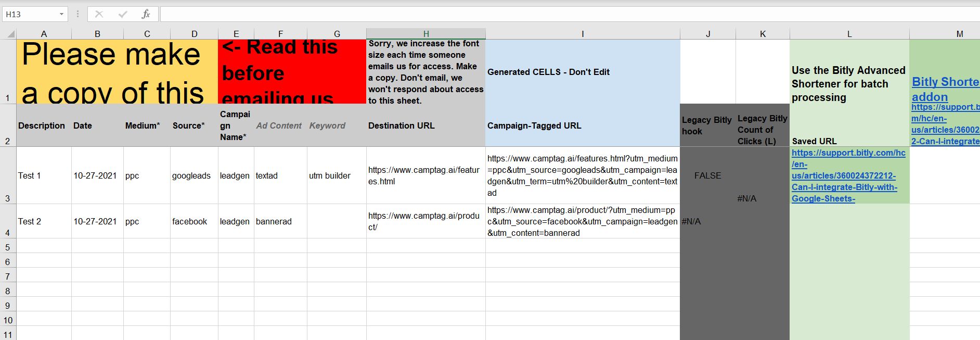The width and height of the screenshot is (980, 340).
Task: Expand the Name Box dropdown arrow
Action: pyautogui.click(x=61, y=14)
